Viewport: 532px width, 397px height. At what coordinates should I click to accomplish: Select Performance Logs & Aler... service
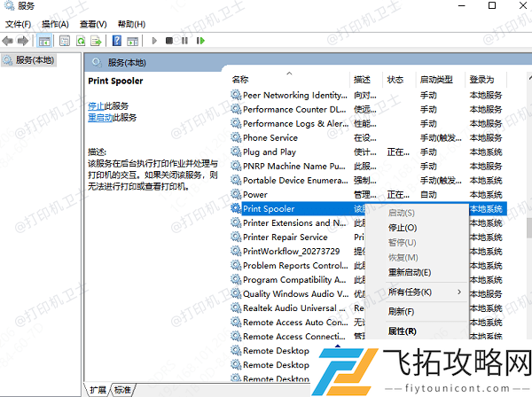click(x=368, y=123)
